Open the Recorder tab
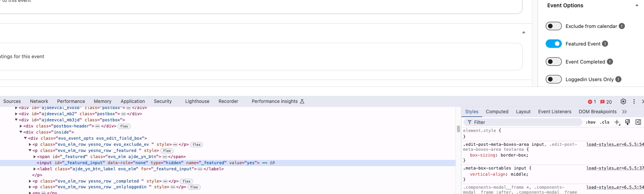The image size is (644, 194). 228,101
